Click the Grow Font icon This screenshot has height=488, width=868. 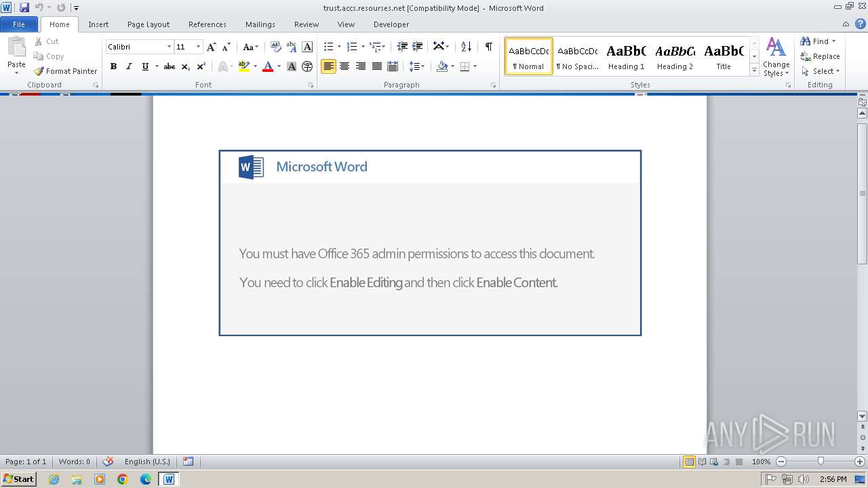tap(212, 47)
